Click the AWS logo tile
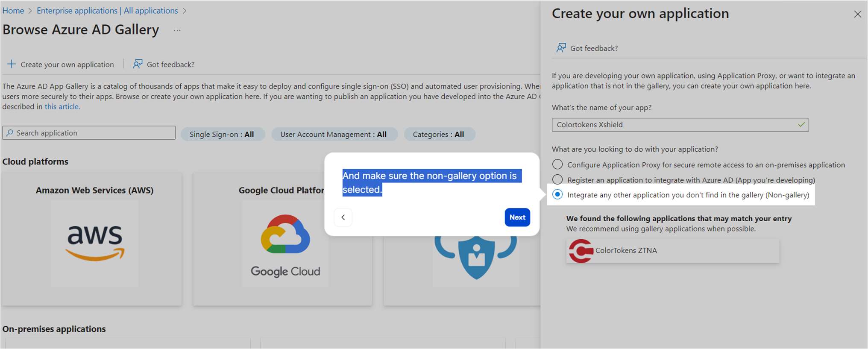This screenshot has height=349, width=868. tap(95, 243)
